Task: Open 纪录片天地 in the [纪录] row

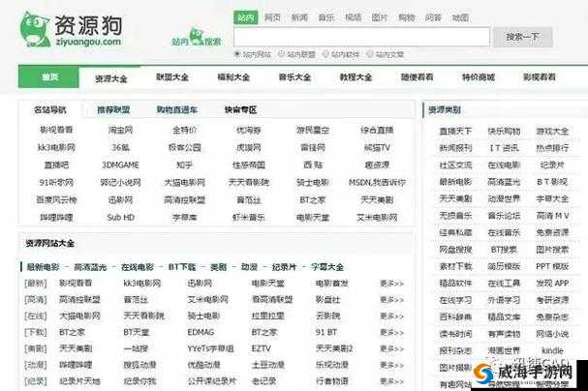Action: click(79, 381)
